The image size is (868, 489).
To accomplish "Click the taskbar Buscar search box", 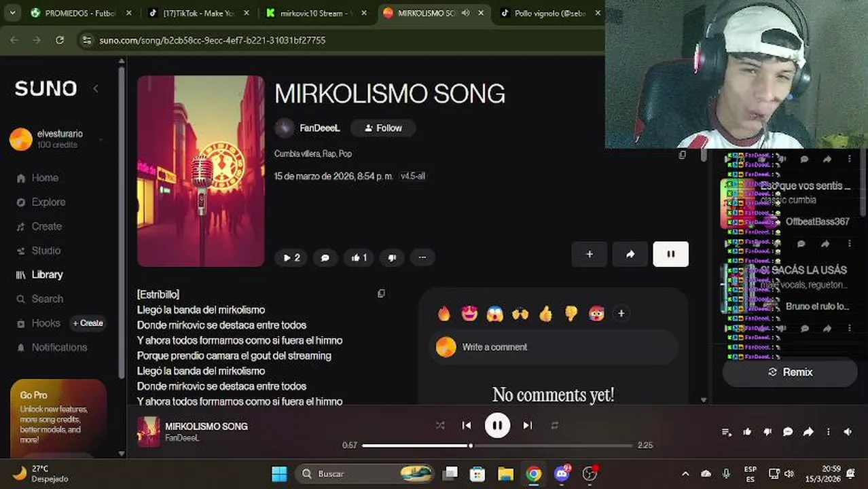I will (365, 473).
